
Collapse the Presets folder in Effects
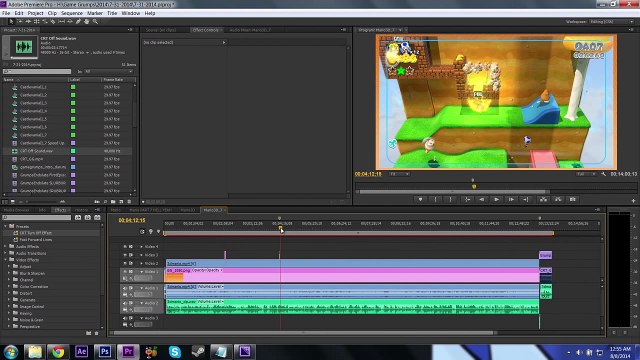5,226
